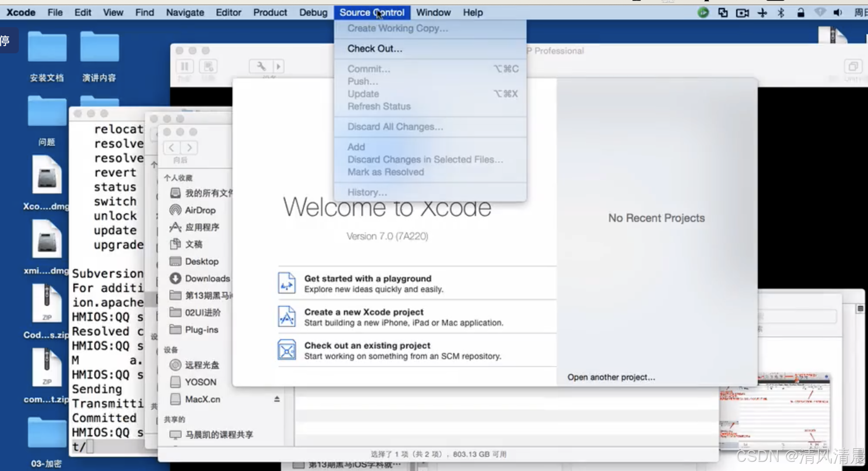Open the Edit menu
The image size is (868, 471).
coord(83,12)
